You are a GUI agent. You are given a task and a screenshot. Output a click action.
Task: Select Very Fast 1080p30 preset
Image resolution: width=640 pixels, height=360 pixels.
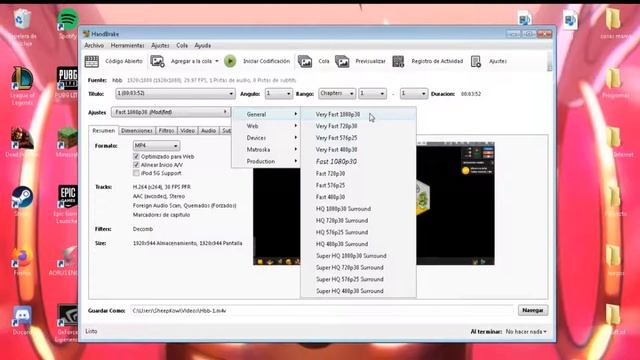click(358, 115)
